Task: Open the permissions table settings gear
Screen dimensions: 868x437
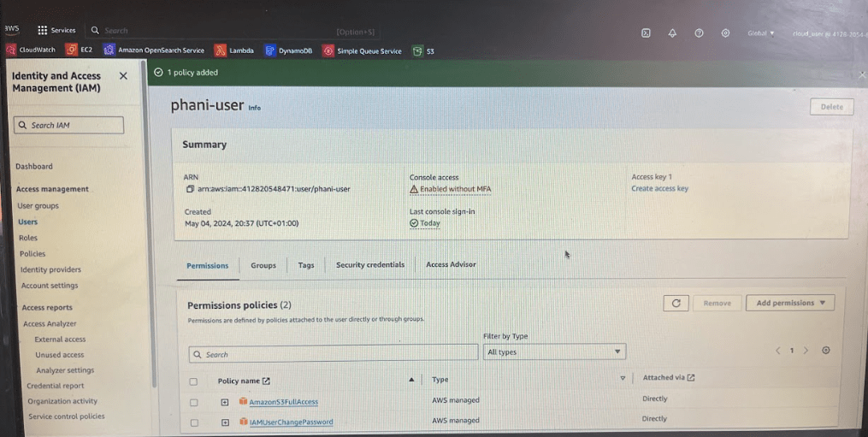Action: click(x=825, y=351)
